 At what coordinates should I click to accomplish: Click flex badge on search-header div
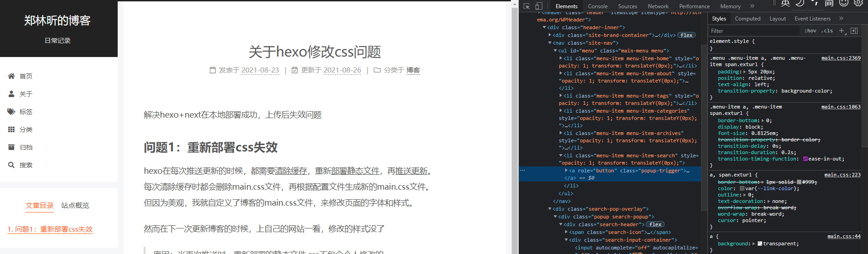655,224
